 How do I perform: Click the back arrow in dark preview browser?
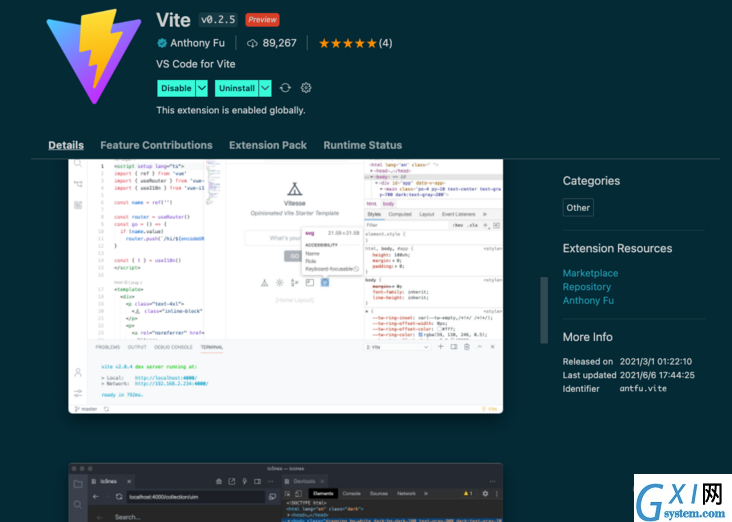96,497
